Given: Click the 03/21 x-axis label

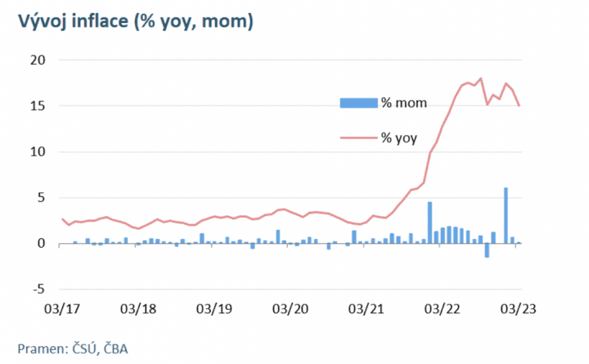Looking at the screenshot, I should coord(366,308).
